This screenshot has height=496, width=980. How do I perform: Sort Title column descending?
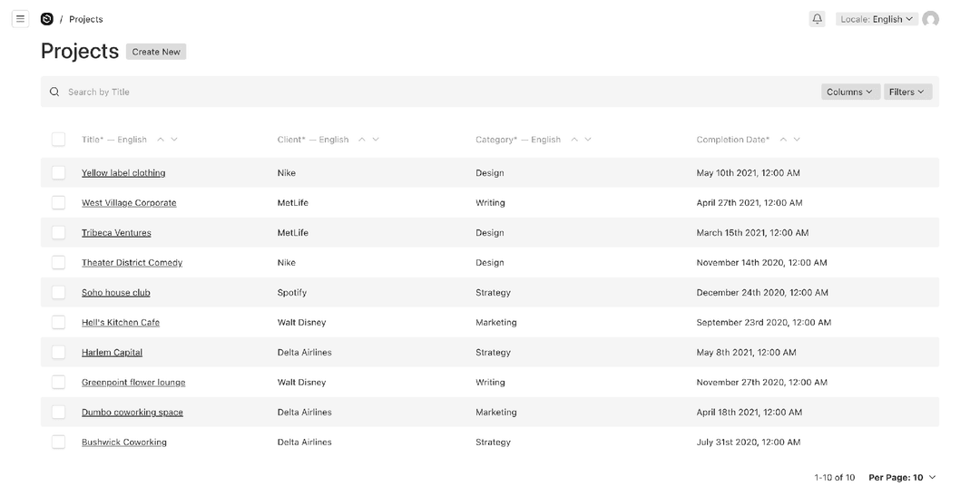pyautogui.click(x=174, y=140)
